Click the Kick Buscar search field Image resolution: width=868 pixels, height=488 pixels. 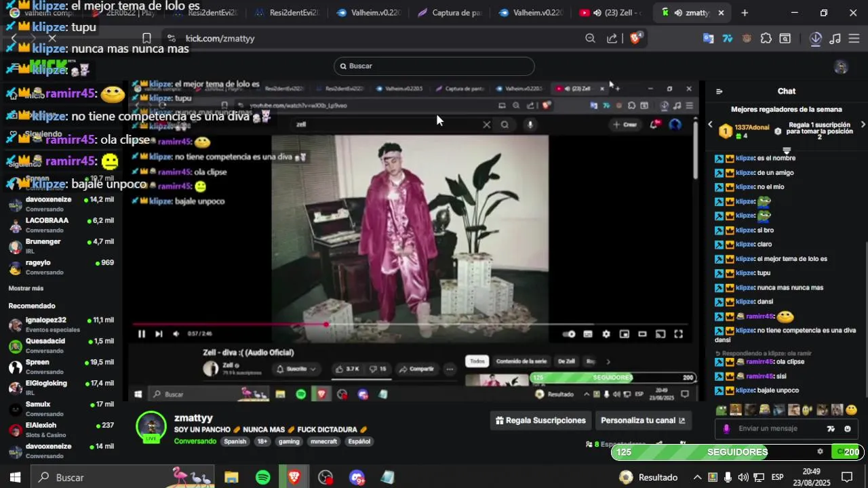click(434, 66)
